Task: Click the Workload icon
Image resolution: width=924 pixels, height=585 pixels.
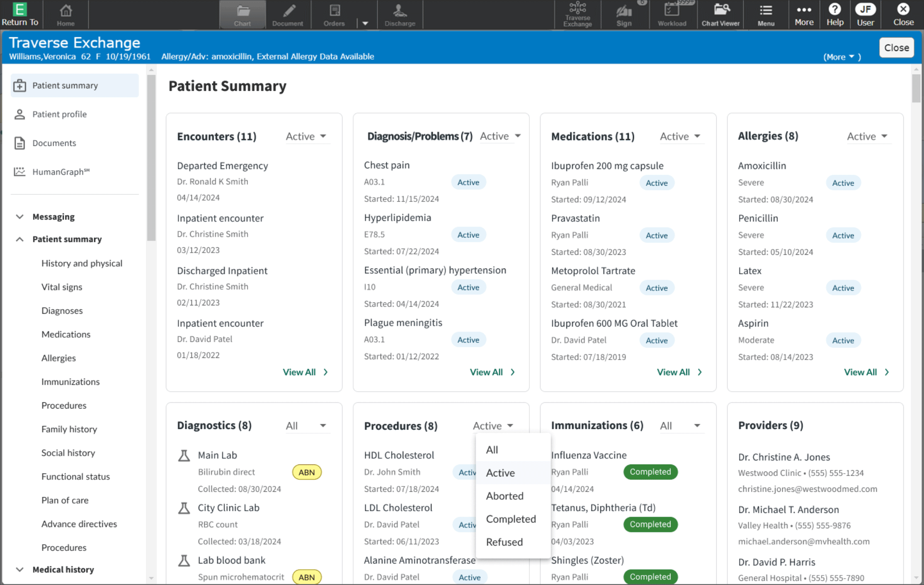Action: pos(672,12)
